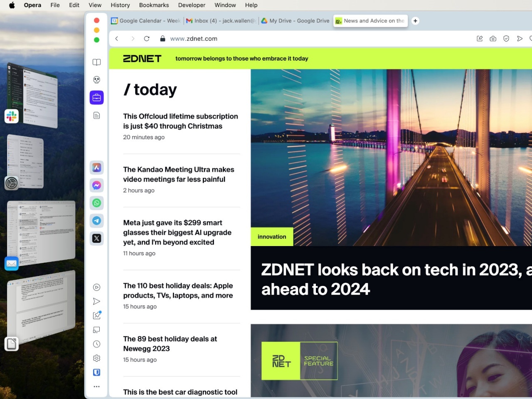This screenshot has height=399, width=532.
Task: Click the "/ today" section heading
Action: tap(150, 89)
